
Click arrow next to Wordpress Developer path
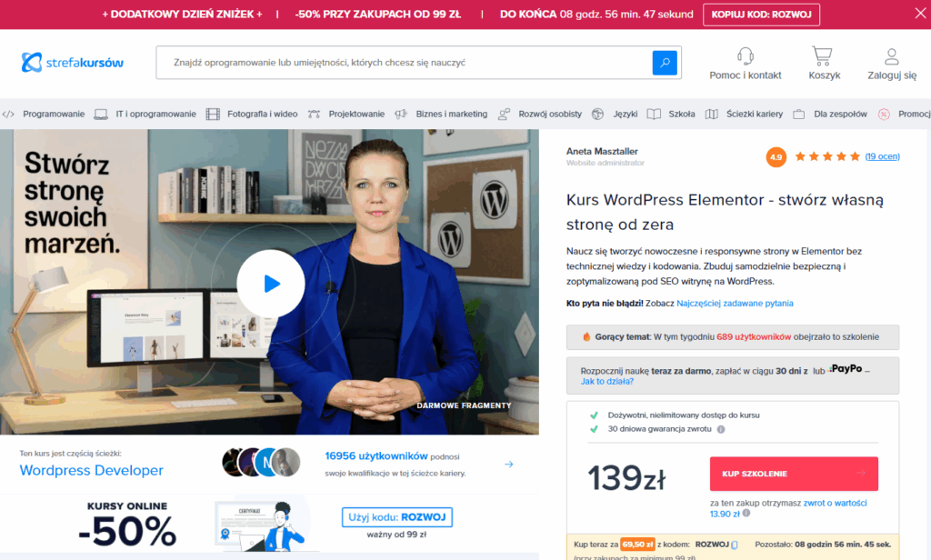pyautogui.click(x=509, y=465)
